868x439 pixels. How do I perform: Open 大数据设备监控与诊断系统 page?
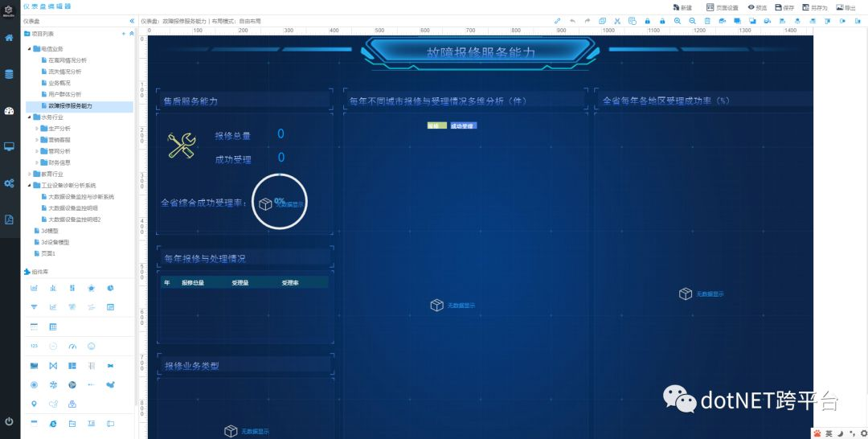click(x=81, y=196)
